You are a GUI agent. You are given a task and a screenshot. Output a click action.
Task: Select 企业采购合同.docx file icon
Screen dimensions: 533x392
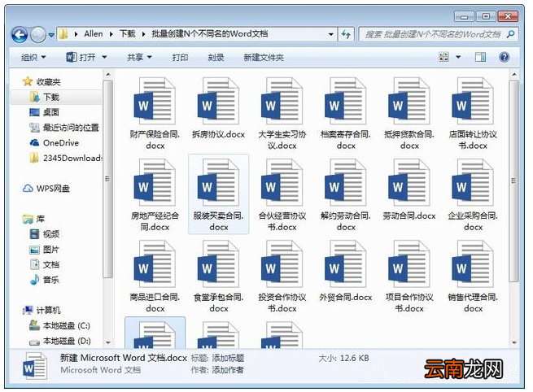[473, 182]
